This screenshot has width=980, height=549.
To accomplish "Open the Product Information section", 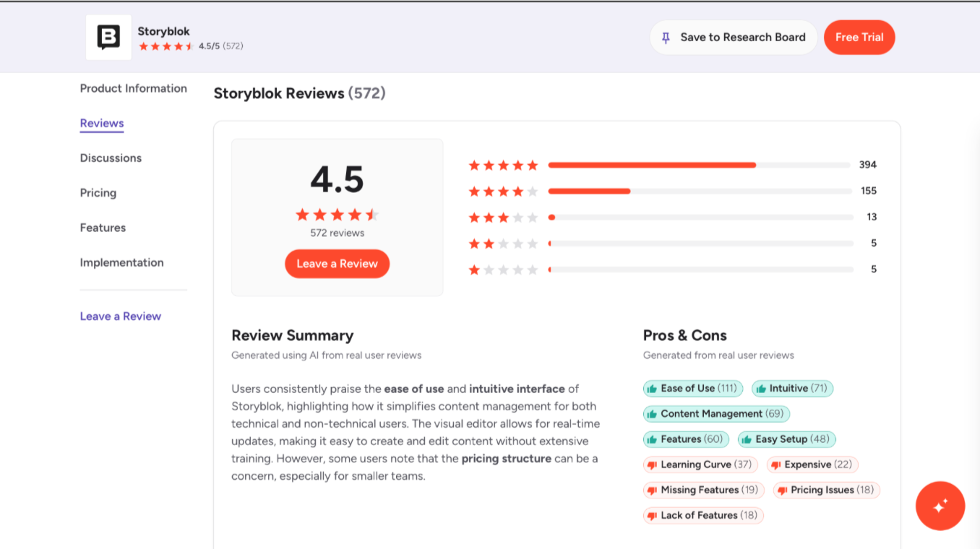I will click(133, 88).
